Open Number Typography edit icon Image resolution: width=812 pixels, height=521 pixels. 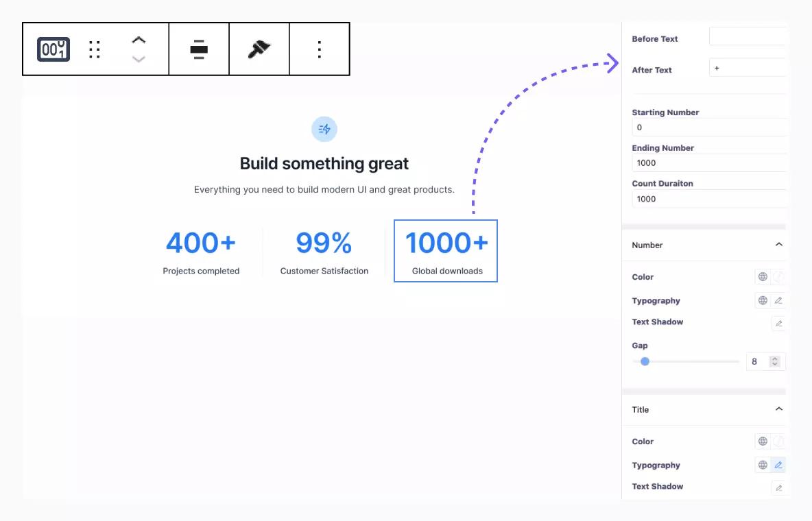[778, 300]
